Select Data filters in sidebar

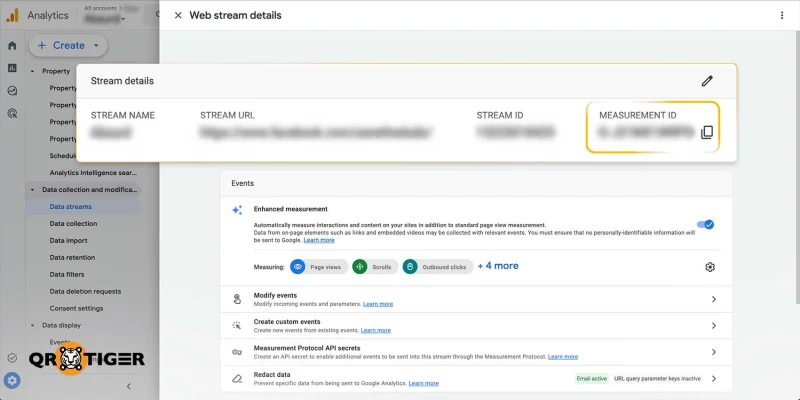pyautogui.click(x=67, y=274)
